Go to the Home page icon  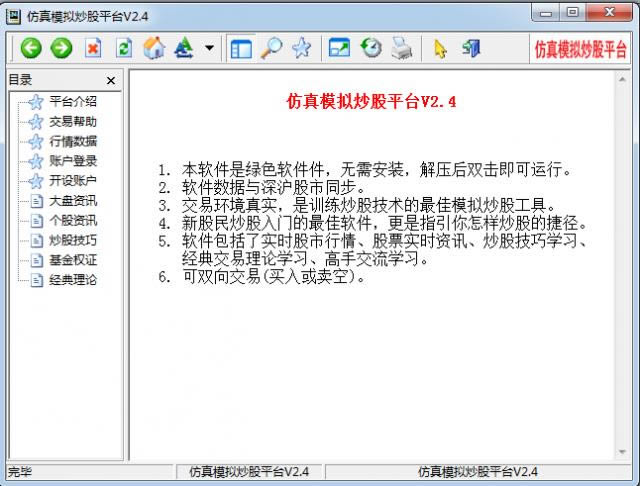point(154,47)
